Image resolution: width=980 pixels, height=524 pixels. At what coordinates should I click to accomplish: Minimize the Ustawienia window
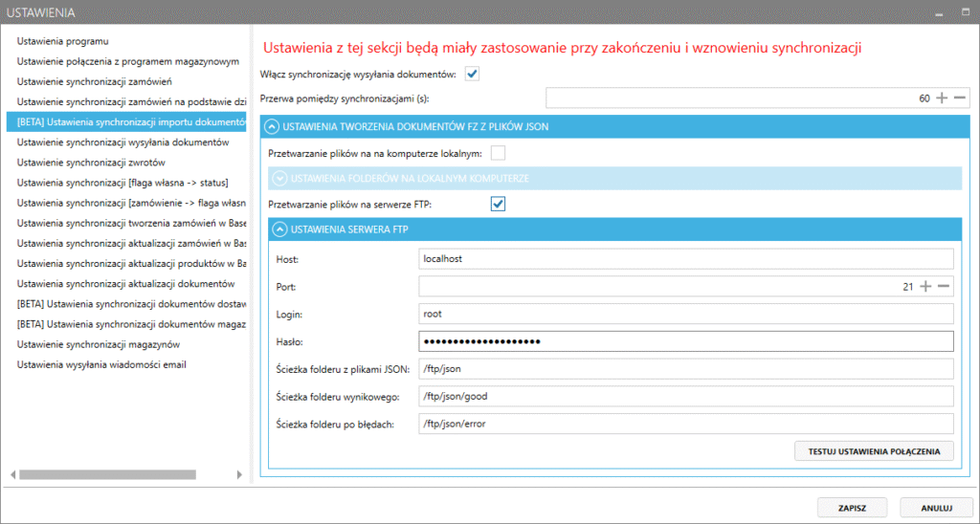(x=939, y=12)
